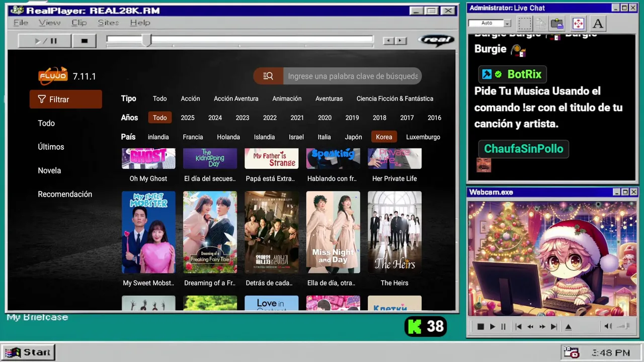Click the letter A font icon
644x362 pixels.
click(597, 23)
